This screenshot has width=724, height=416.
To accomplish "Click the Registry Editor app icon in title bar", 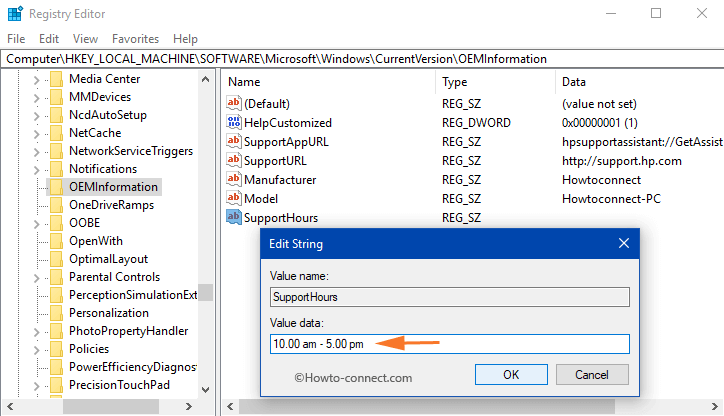I will coord(15,14).
